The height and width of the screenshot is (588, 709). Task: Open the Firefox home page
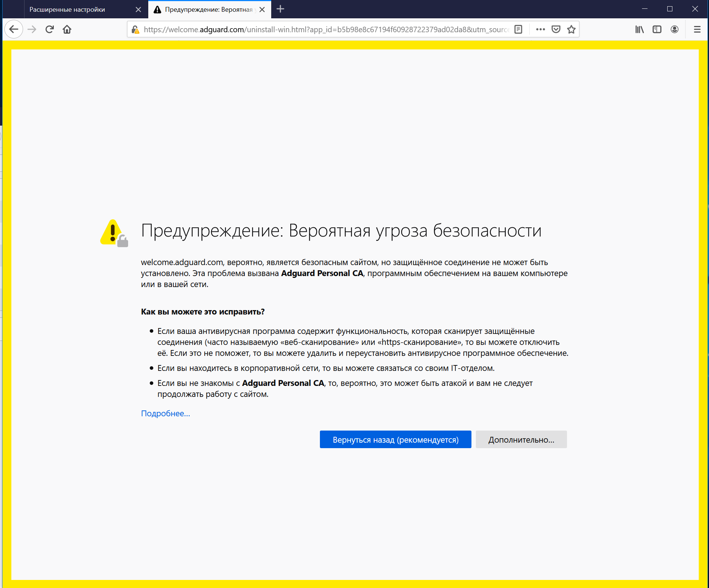67,29
